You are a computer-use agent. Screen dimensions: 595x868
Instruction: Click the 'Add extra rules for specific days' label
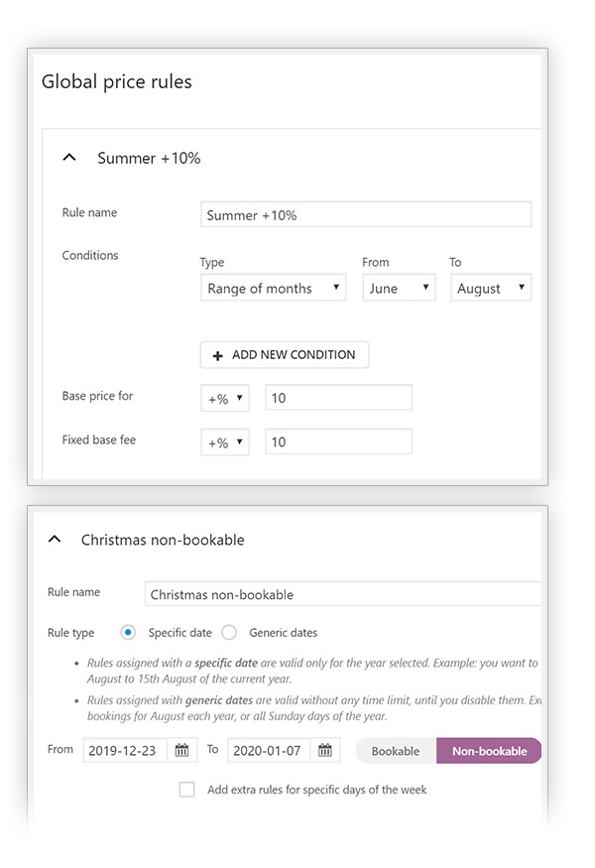tap(317, 790)
